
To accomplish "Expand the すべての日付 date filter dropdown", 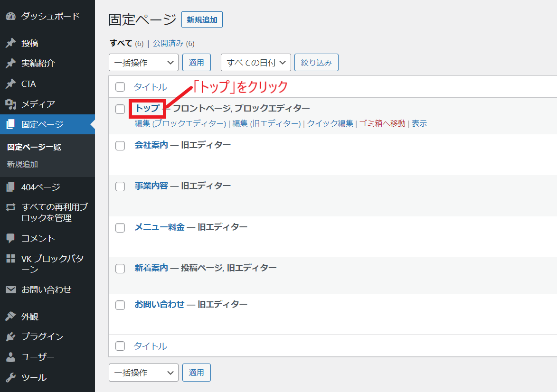I will [x=255, y=63].
